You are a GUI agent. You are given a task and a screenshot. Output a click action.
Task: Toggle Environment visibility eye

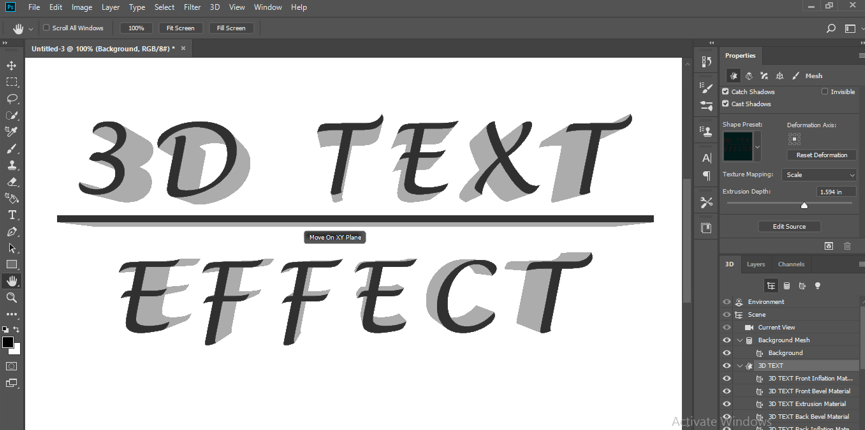click(x=727, y=302)
